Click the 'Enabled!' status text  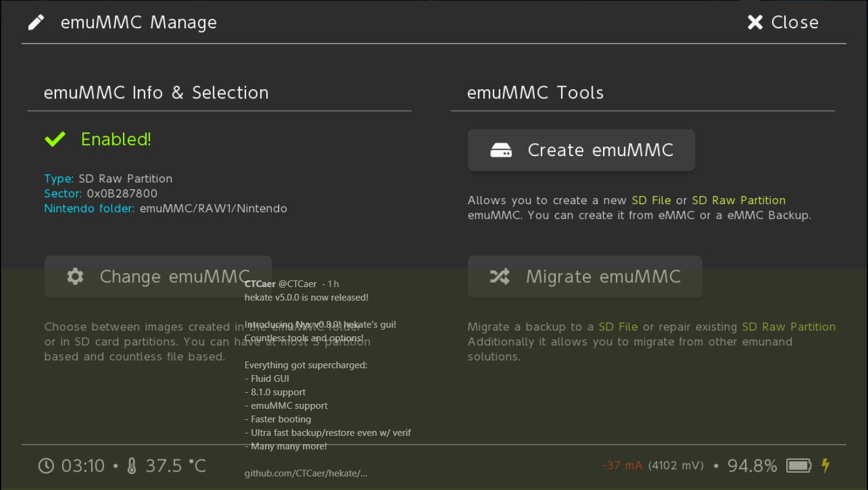pyautogui.click(x=116, y=140)
